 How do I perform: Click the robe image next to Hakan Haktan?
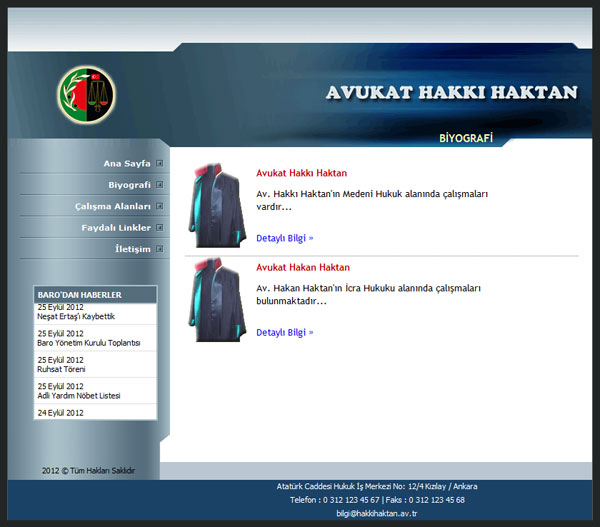(217, 300)
